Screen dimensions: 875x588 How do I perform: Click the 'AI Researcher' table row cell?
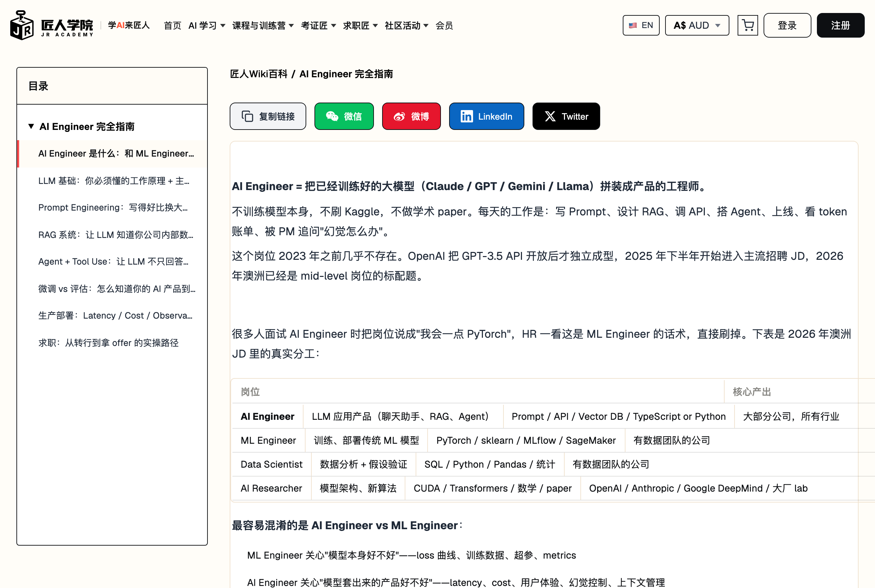click(x=271, y=488)
